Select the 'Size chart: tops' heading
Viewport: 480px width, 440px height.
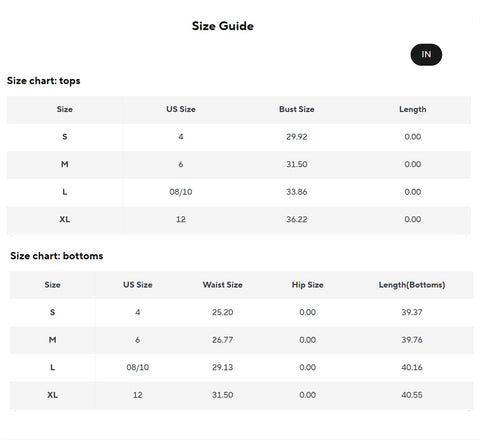(44, 81)
